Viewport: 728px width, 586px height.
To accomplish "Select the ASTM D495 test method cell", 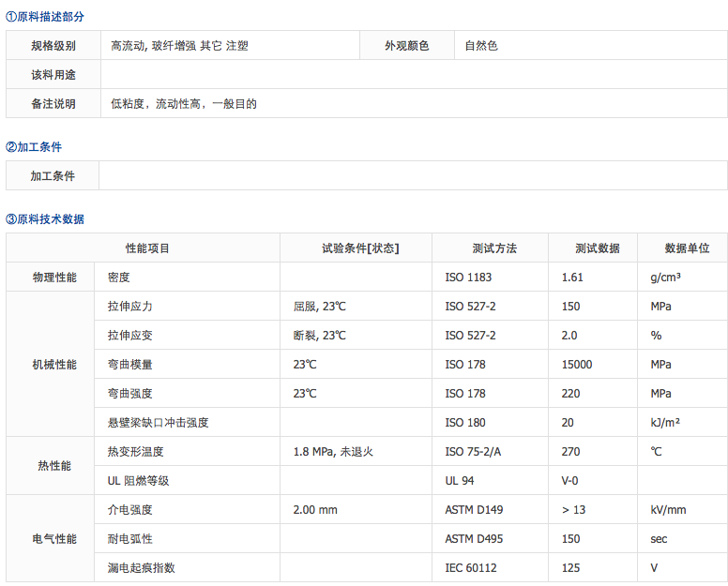I will click(474, 539).
